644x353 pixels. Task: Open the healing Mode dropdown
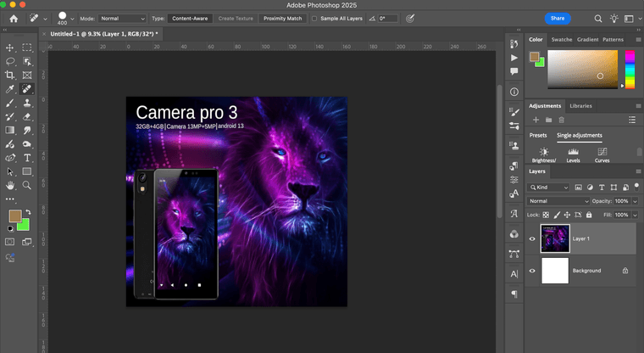(122, 19)
